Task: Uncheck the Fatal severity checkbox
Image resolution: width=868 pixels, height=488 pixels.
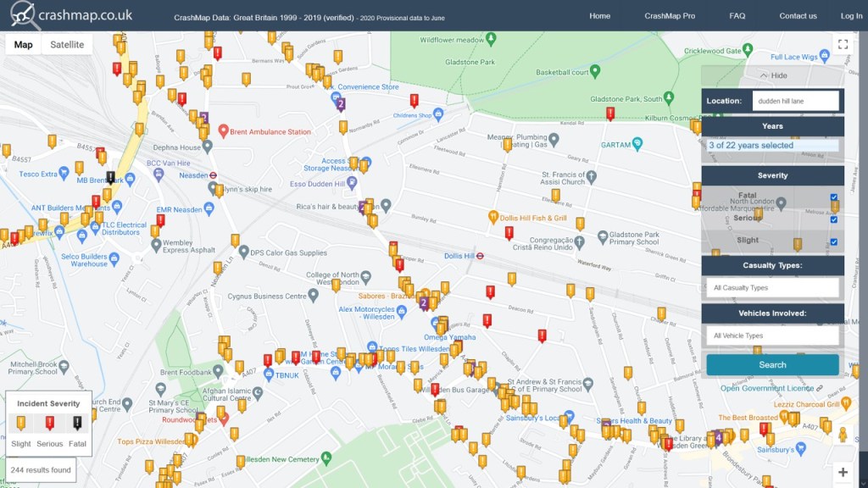Action: click(834, 197)
